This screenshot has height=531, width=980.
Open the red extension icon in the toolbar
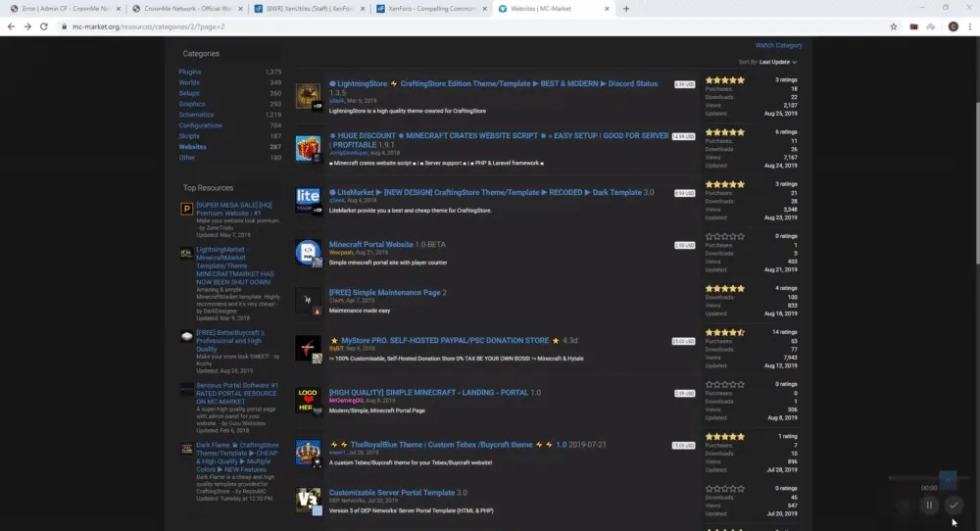[913, 26]
